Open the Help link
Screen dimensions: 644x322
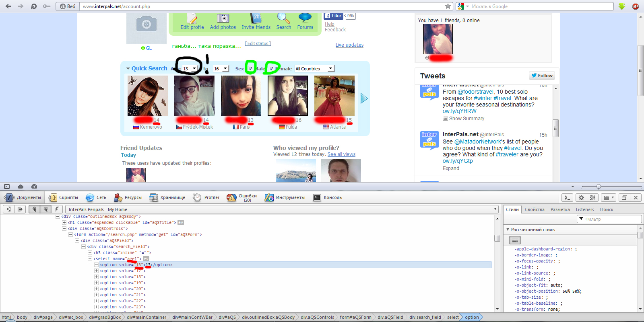(x=329, y=24)
